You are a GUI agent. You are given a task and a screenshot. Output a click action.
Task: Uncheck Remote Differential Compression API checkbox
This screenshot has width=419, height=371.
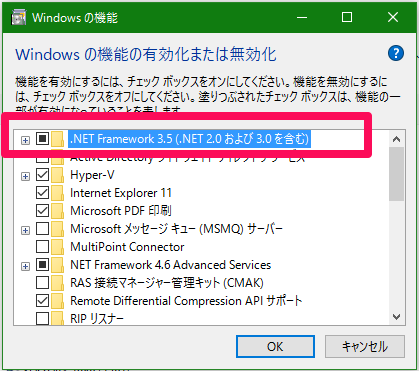[x=42, y=301]
